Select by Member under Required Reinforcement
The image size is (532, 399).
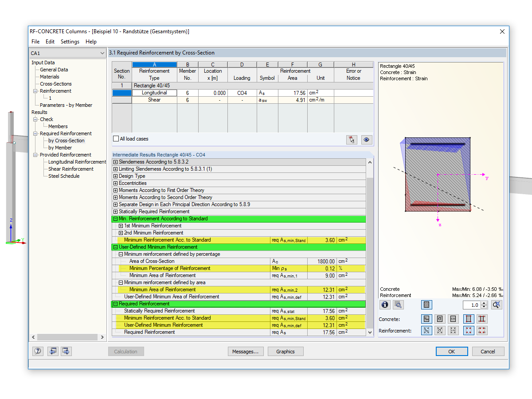tap(60, 148)
